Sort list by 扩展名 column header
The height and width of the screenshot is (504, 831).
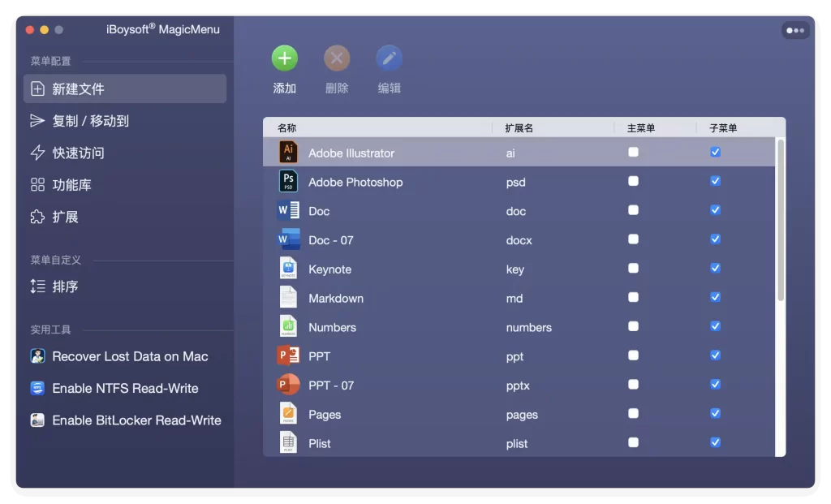(519, 128)
